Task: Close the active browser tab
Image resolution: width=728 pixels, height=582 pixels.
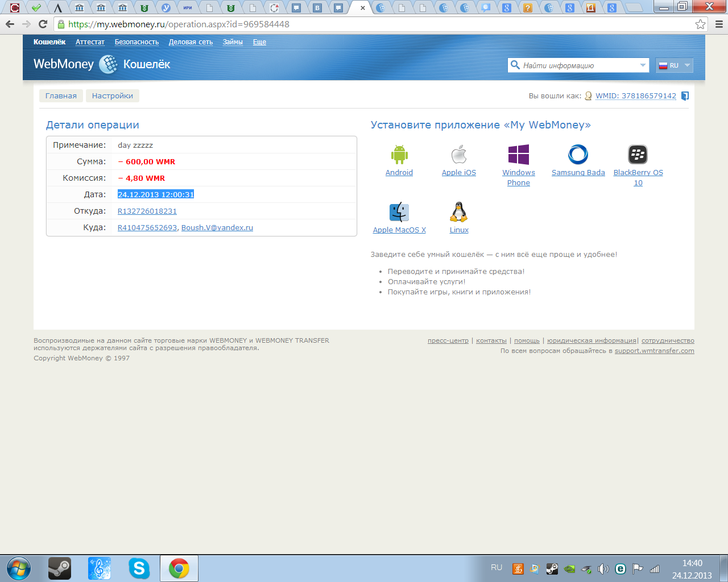Action: (x=363, y=8)
